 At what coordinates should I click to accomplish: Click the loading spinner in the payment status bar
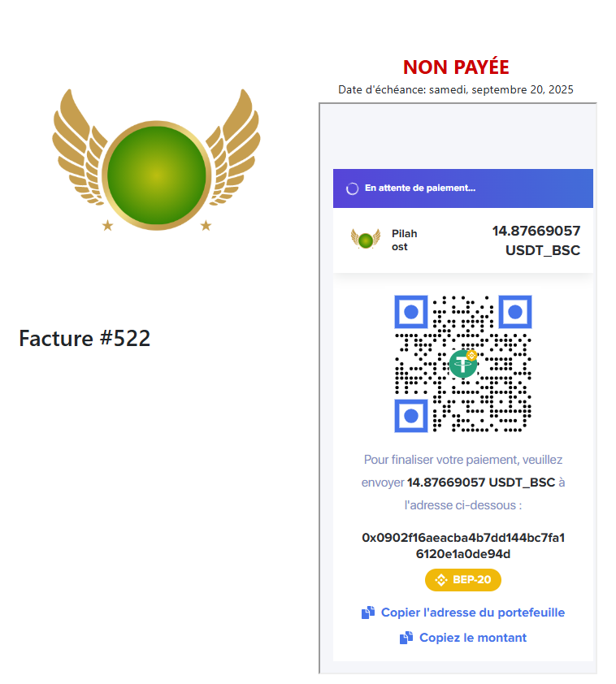pos(352,188)
